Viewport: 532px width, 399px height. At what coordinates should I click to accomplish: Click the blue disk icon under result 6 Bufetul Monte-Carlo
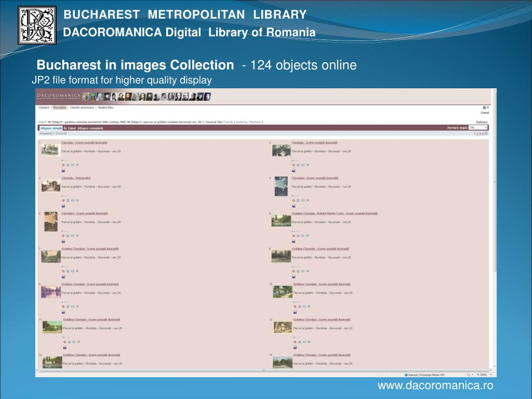(294, 242)
